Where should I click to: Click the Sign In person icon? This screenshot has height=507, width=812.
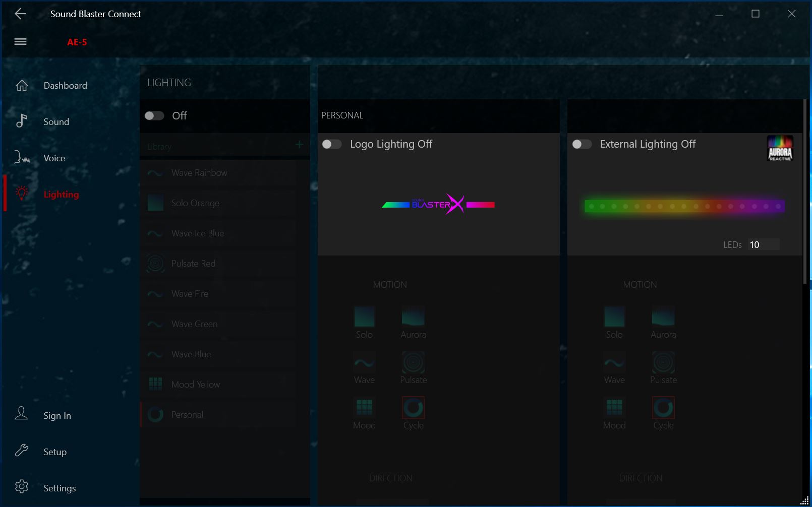point(21,414)
